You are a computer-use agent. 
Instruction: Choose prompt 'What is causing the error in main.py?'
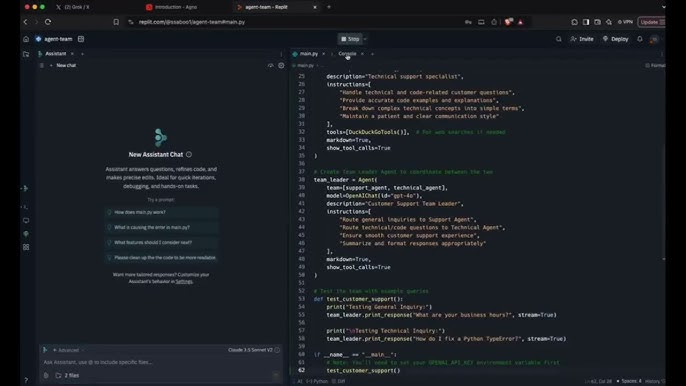pos(161,228)
